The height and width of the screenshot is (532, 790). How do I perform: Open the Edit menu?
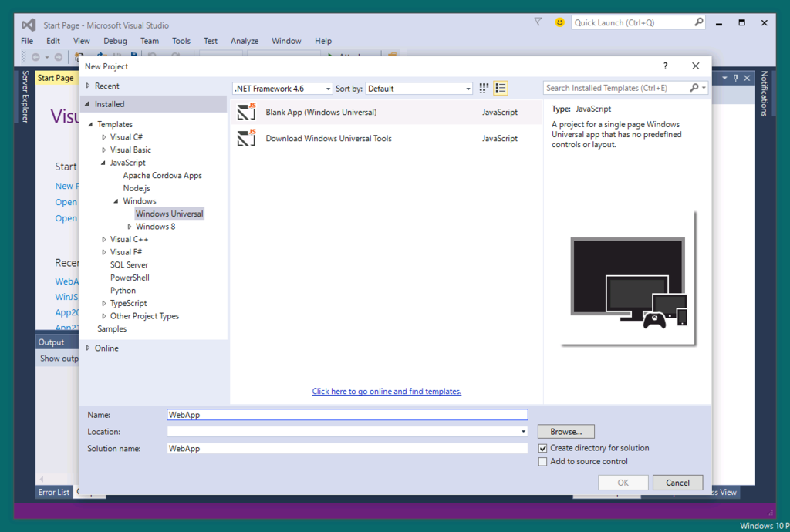coord(53,41)
